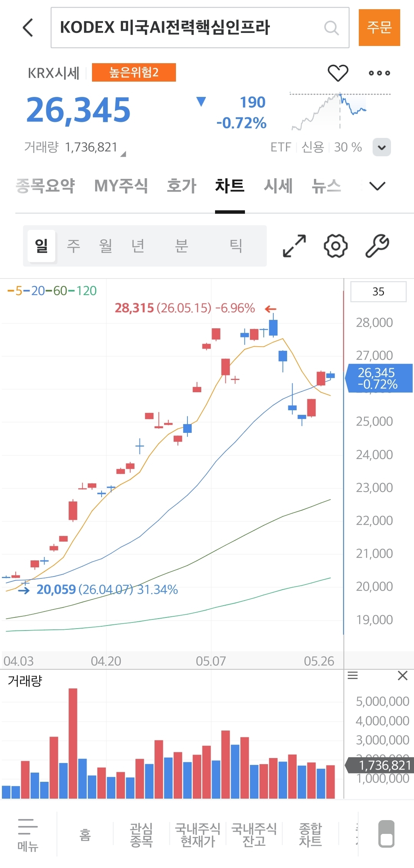414x868 pixels.
Task: Tap the 높은위험2 risk badge
Action: [x=134, y=72]
